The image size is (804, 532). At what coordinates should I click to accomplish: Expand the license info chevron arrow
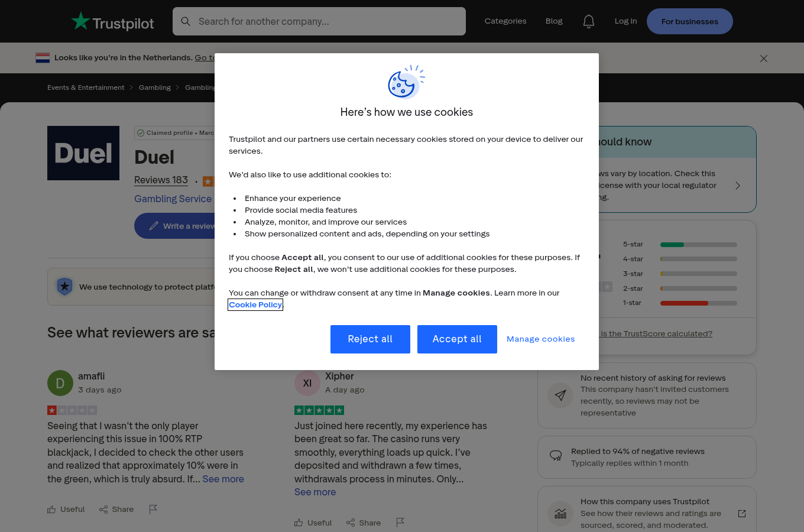pyautogui.click(x=738, y=186)
